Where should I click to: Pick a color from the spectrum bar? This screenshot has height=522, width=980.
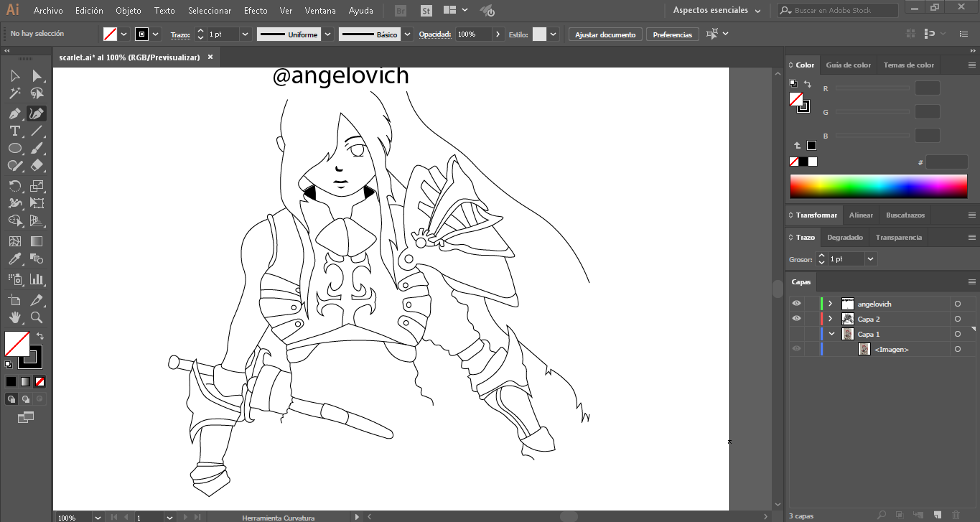[x=879, y=186]
